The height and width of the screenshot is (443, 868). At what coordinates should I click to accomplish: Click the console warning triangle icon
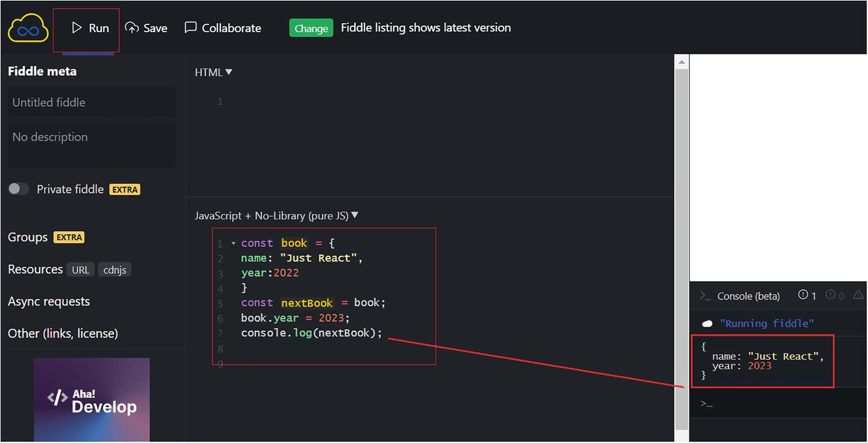[858, 295]
